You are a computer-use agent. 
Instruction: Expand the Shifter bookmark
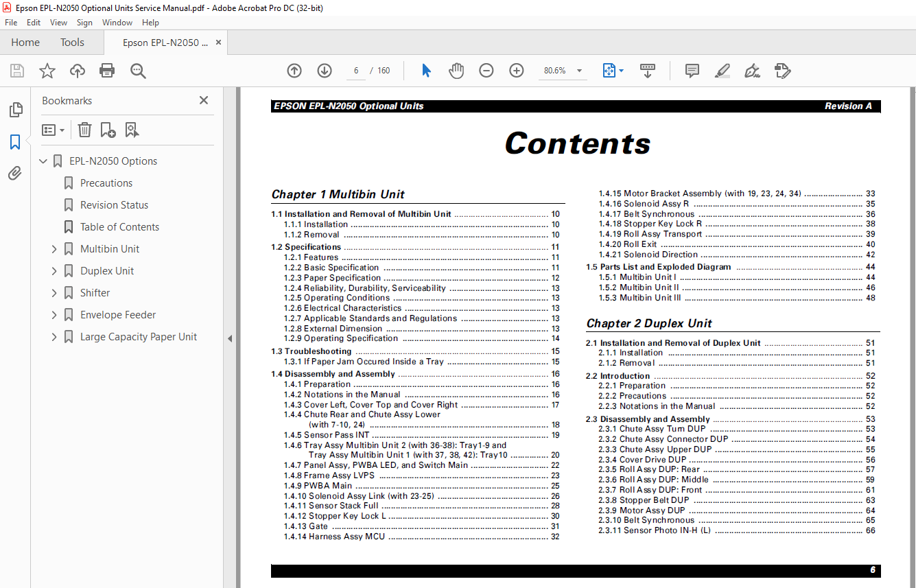click(54, 293)
